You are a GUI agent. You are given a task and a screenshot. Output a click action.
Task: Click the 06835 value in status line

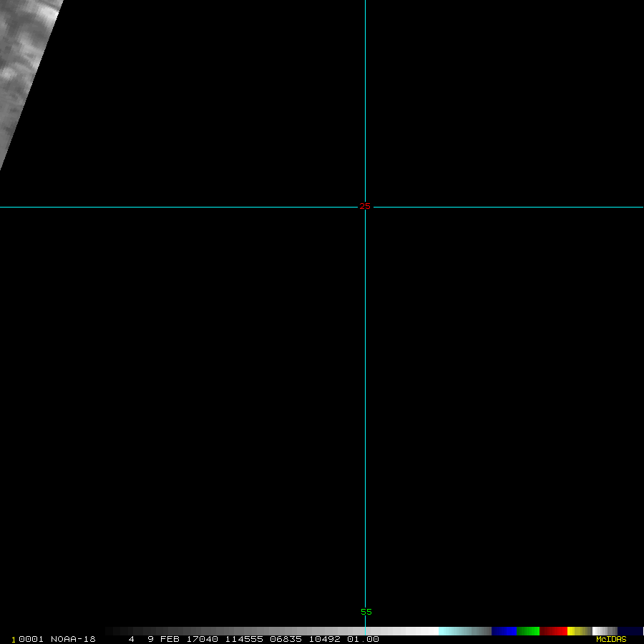[284, 639]
